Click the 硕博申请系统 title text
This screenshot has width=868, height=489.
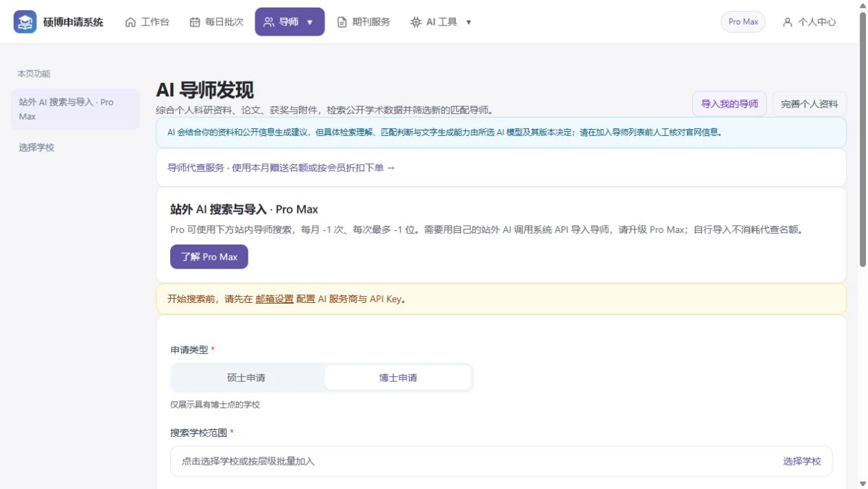pyautogui.click(x=73, y=22)
